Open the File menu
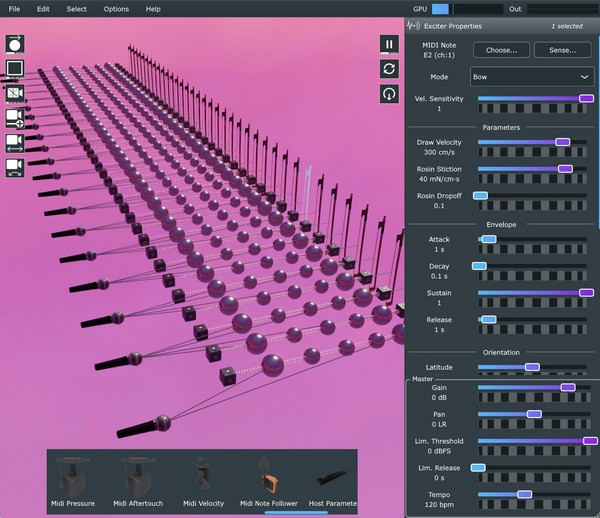Screen dimensions: 600x518 pyautogui.click(x=14, y=9)
